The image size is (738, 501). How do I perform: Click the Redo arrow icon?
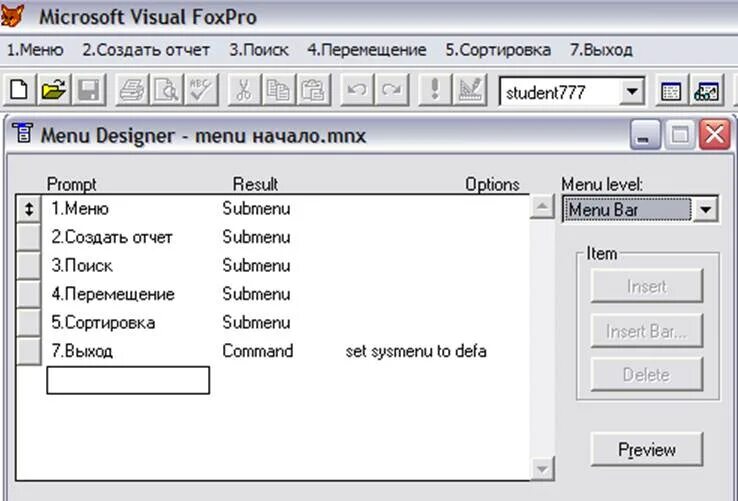[392, 89]
